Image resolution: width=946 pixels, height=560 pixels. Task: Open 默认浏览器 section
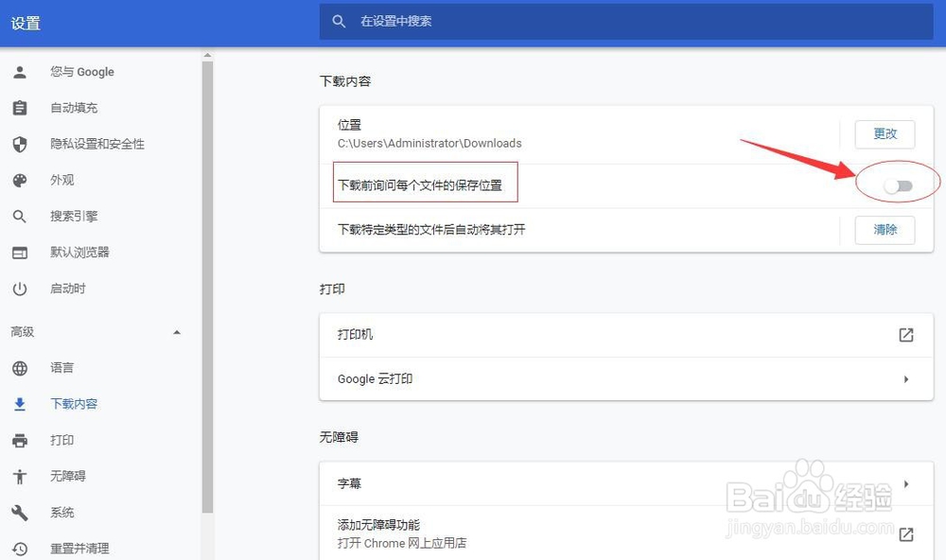79,253
